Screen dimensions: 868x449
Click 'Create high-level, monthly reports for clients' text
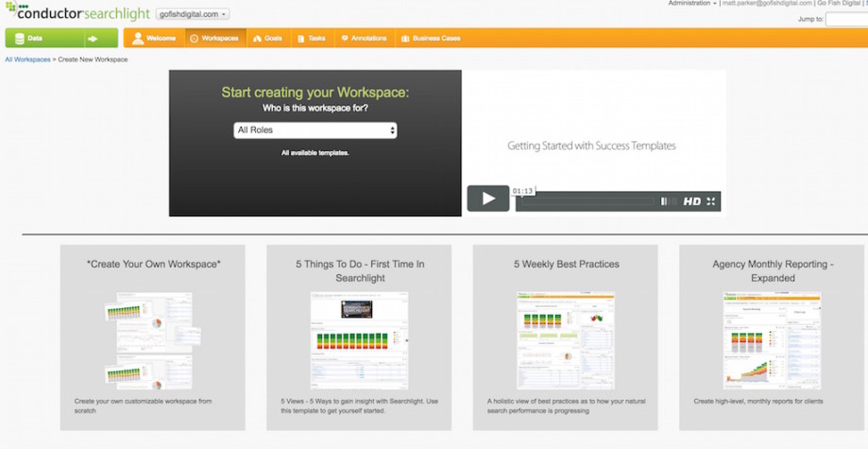point(758,402)
